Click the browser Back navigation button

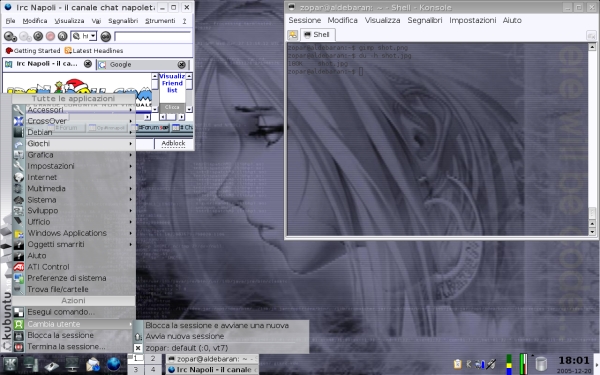pyautogui.click(x=9, y=36)
